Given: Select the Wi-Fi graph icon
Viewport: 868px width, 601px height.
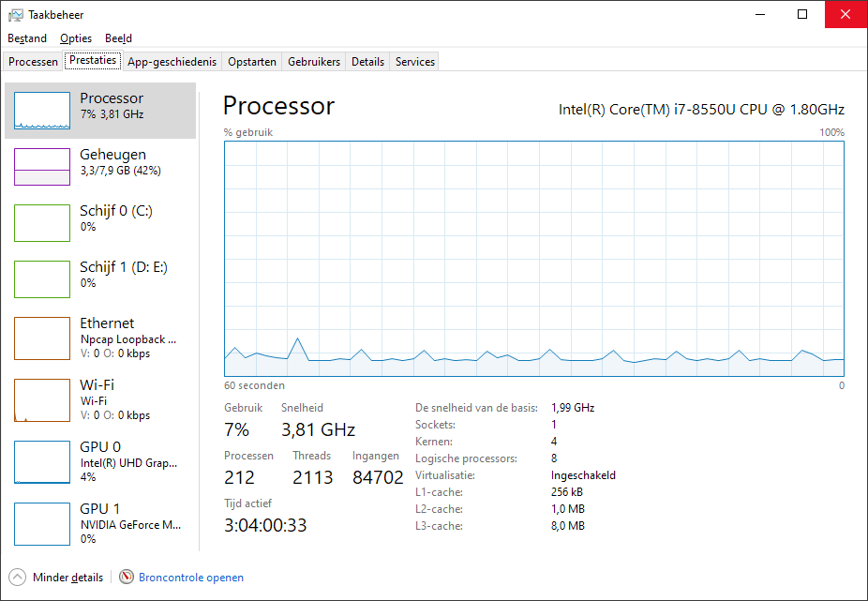Looking at the screenshot, I should pyautogui.click(x=42, y=400).
